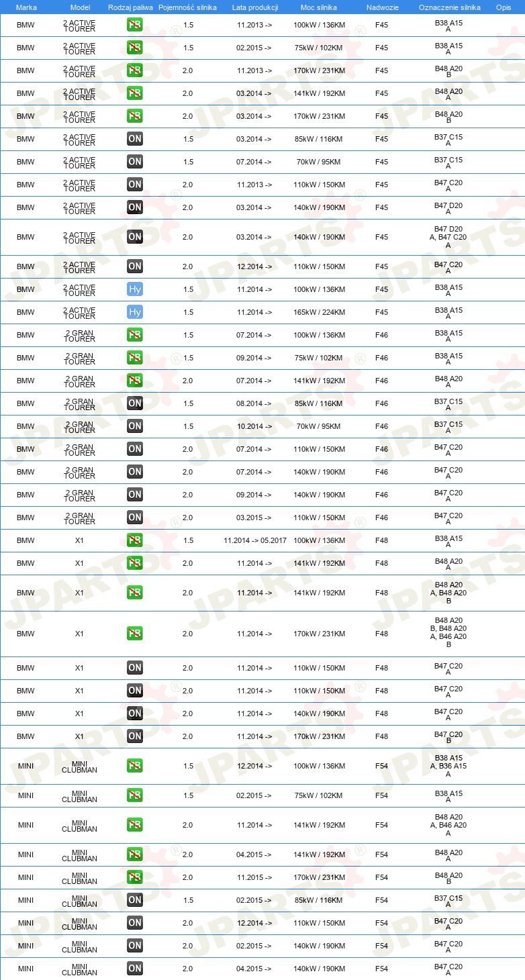Click the 03.2015 -> production date cell

tap(254, 518)
